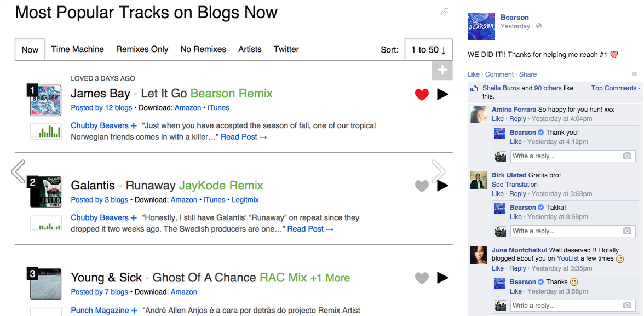This screenshot has height=316, width=644.
Task: Go to previous image with left arrow
Action: point(18,171)
